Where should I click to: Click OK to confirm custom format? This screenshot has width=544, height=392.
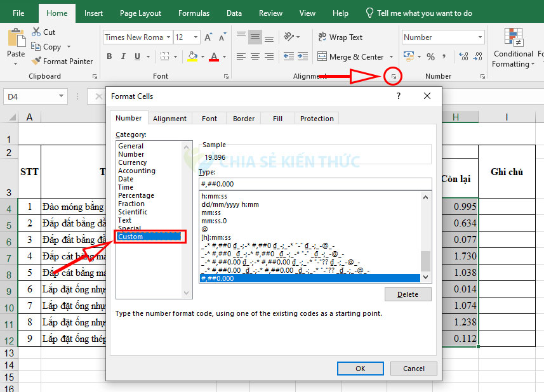click(360, 368)
